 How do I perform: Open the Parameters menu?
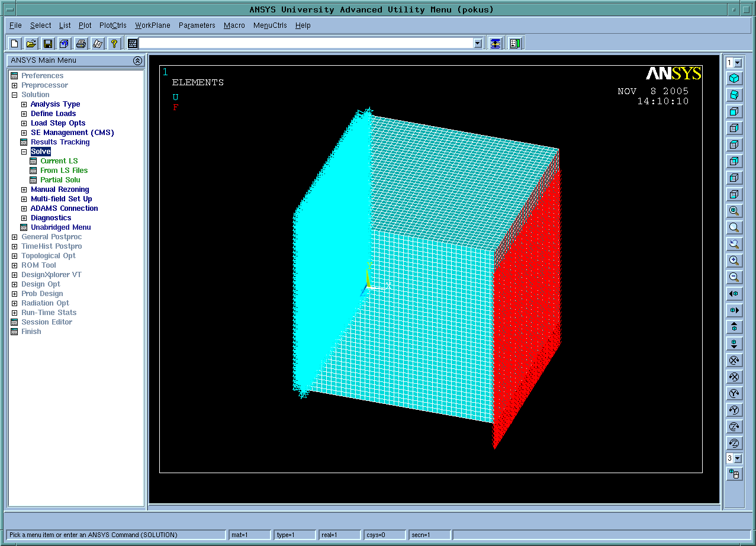tap(197, 25)
